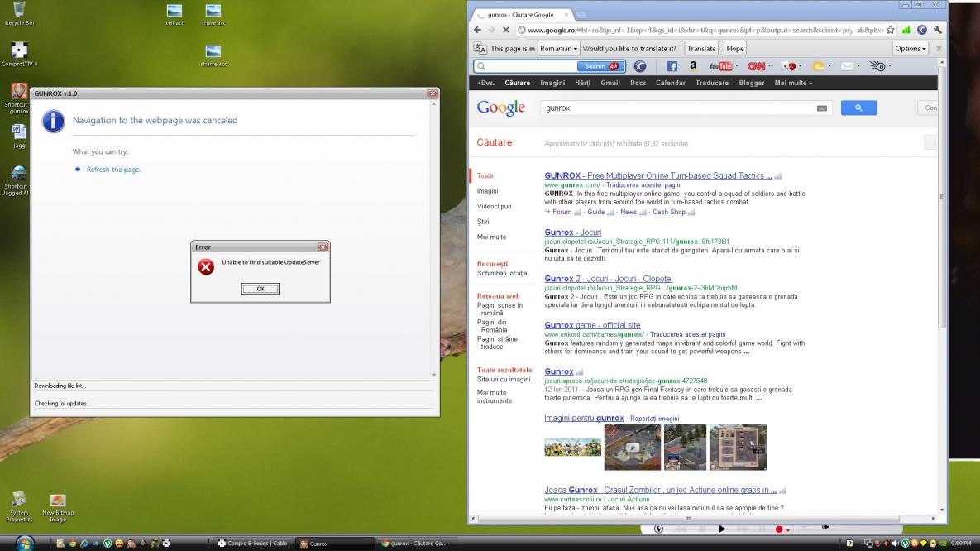The image size is (980, 551).
Task: Click the blue Google search magnifier button
Action: pyautogui.click(x=858, y=108)
